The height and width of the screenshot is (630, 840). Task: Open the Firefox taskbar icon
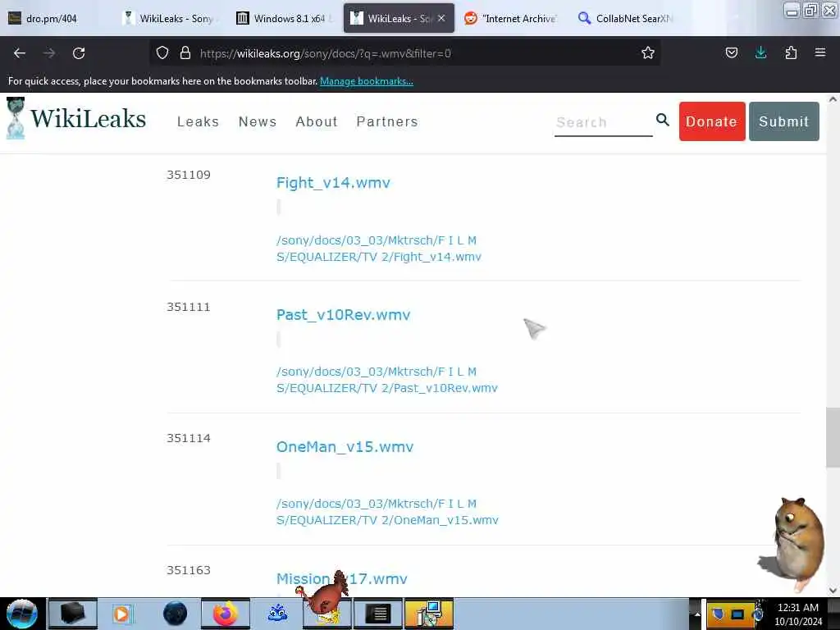point(226,614)
